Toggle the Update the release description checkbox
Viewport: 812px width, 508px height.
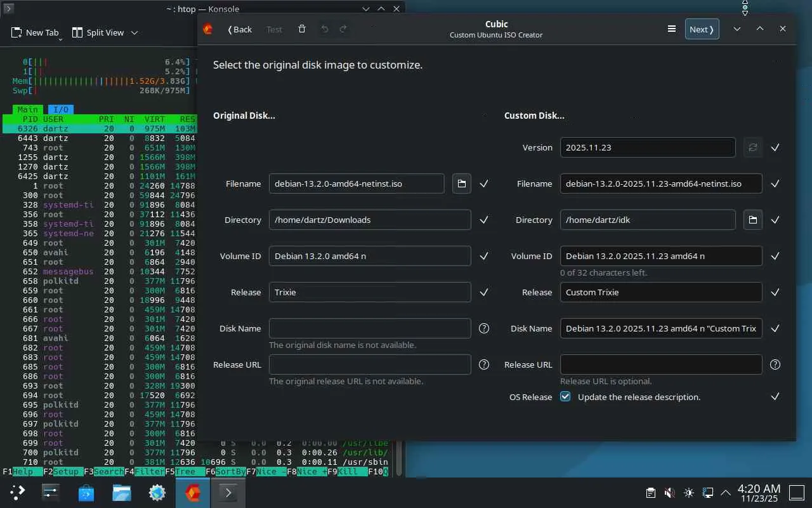point(565,397)
